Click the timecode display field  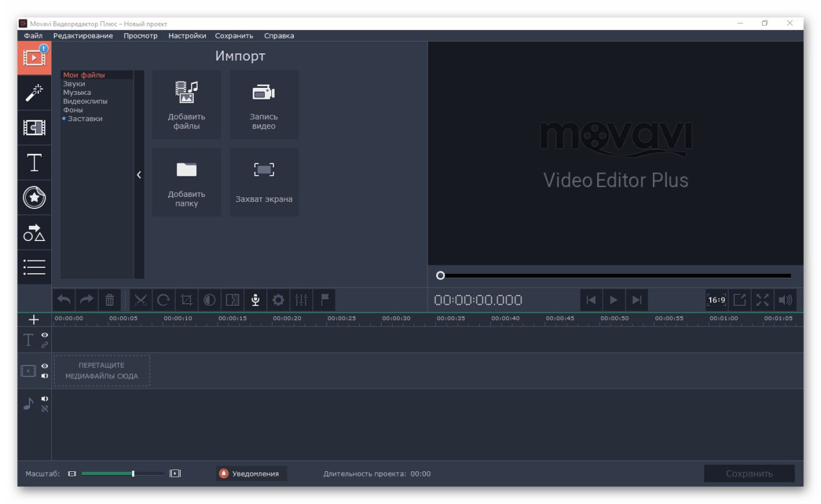click(x=478, y=300)
